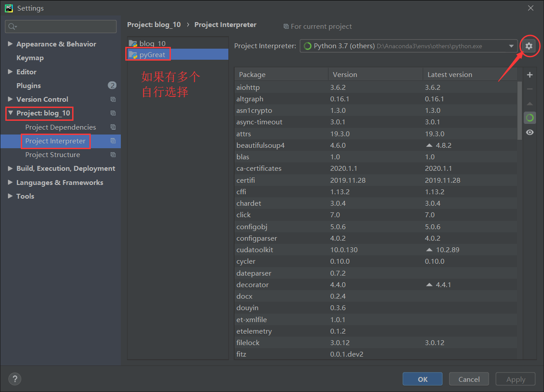Close the Settings dialog window

530,8
